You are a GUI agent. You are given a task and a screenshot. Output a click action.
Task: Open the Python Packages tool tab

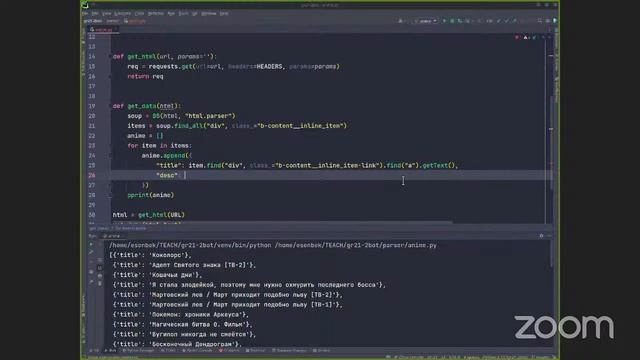[x=138, y=351]
